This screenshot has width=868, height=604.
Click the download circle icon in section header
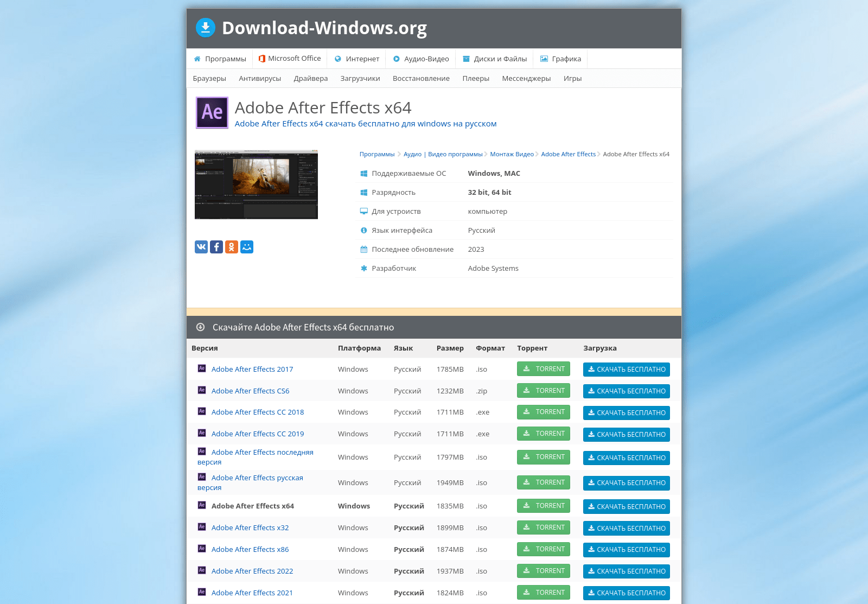(200, 327)
